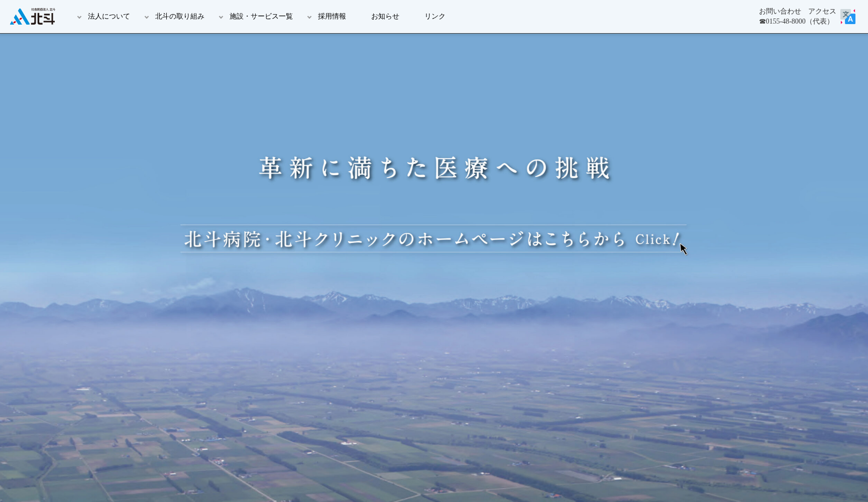Expand the 採用情報 dropdown chevron

(x=309, y=17)
